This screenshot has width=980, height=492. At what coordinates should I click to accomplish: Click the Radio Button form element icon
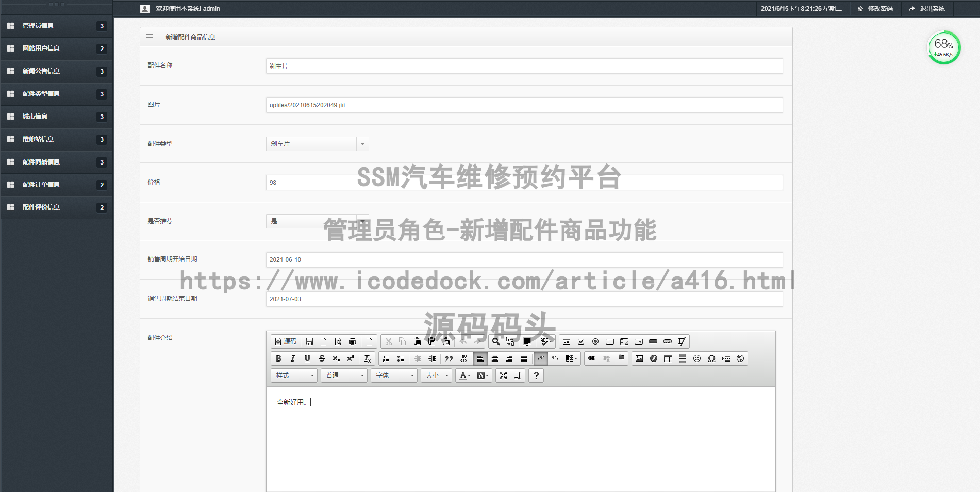pos(595,341)
